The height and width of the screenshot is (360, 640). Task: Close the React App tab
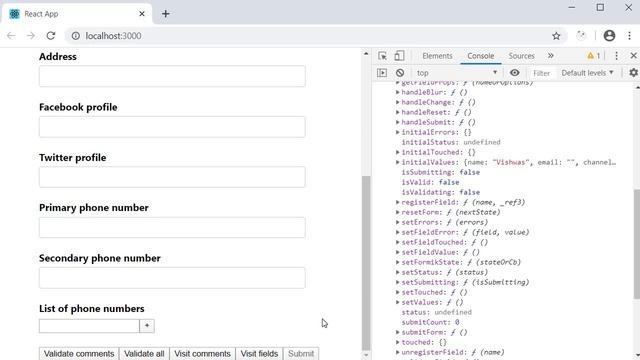(142, 14)
